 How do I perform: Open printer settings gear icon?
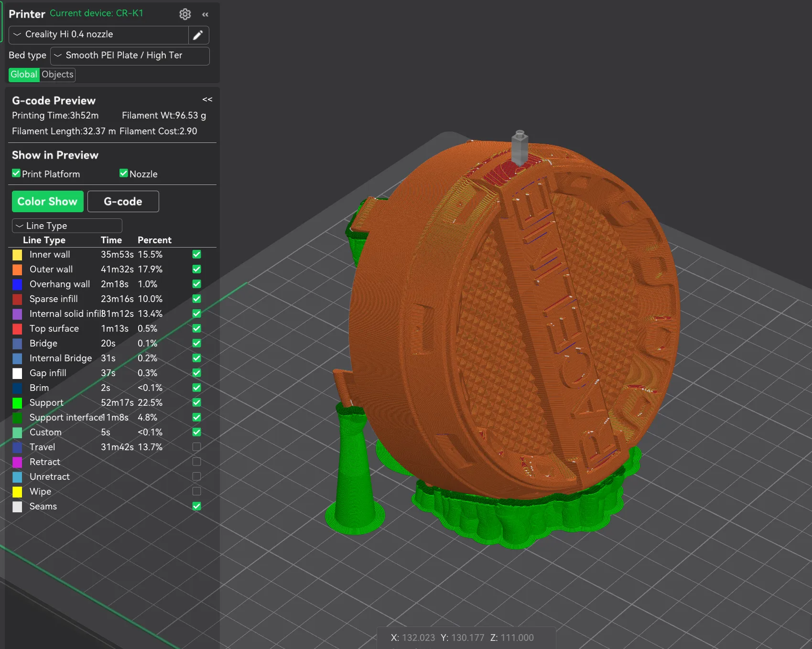tap(185, 14)
